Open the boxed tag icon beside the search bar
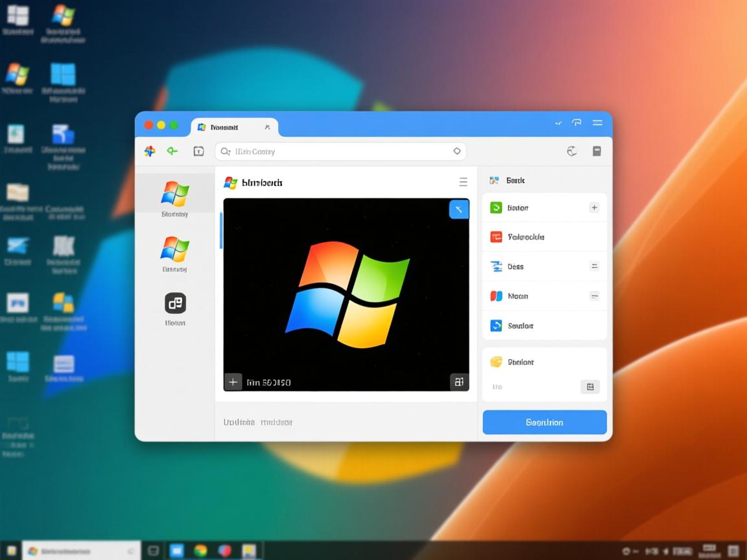 [x=198, y=151]
